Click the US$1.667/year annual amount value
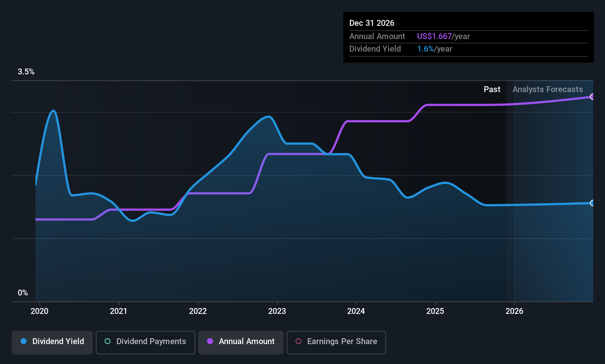Screen dimensions: 605x364 coord(443,36)
